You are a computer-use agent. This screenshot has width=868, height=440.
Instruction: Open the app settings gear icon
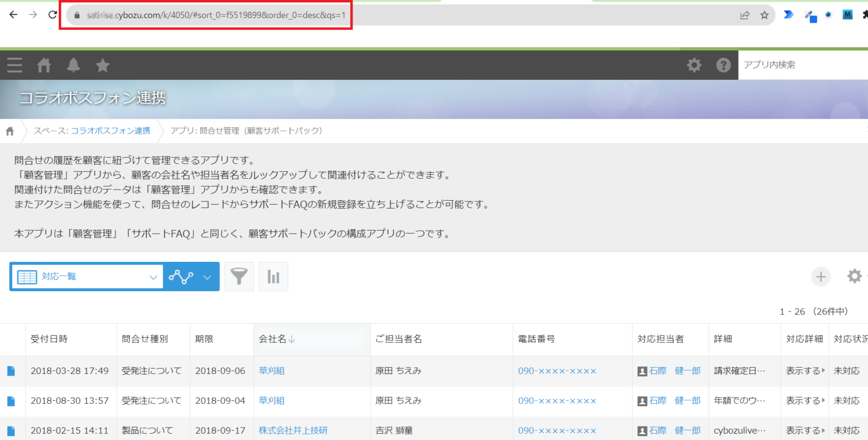[x=854, y=275]
